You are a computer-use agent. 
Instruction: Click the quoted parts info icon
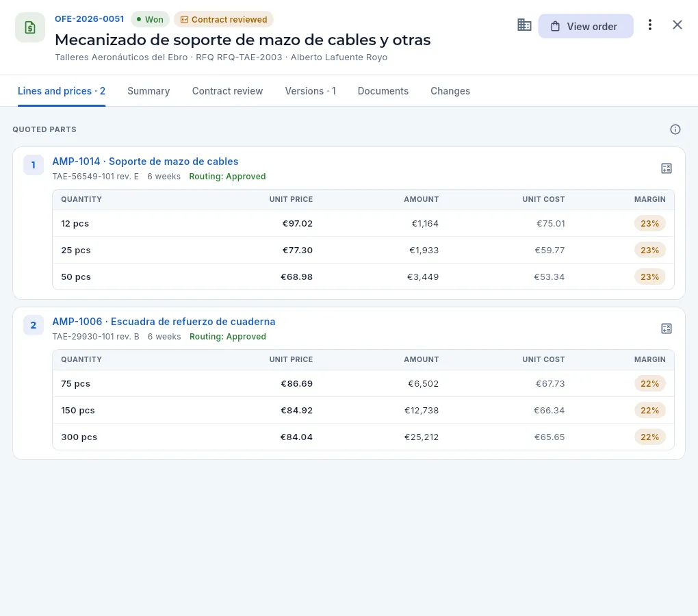click(x=675, y=129)
